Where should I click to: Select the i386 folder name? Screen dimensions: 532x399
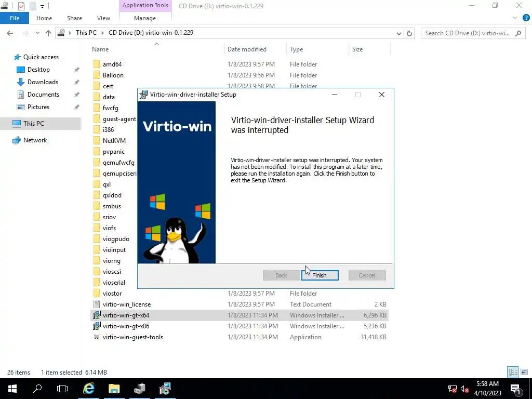108,129
